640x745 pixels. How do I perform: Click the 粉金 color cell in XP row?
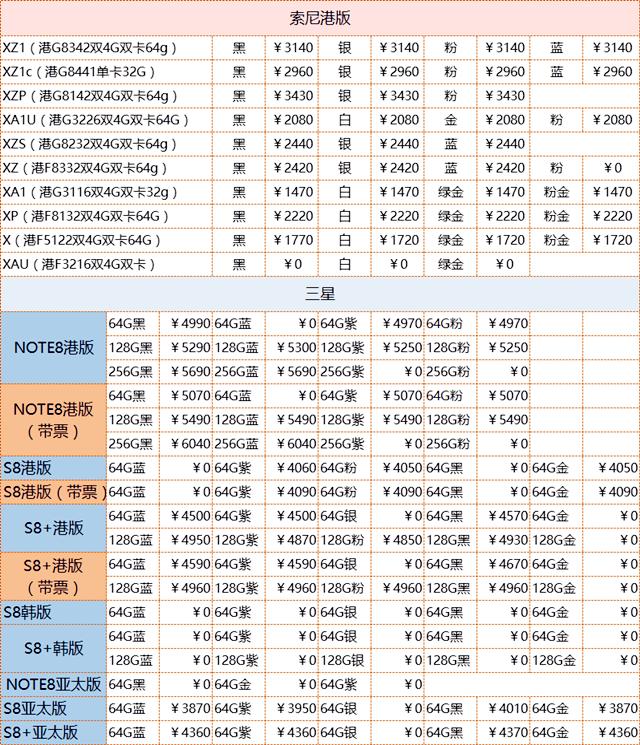(556, 216)
